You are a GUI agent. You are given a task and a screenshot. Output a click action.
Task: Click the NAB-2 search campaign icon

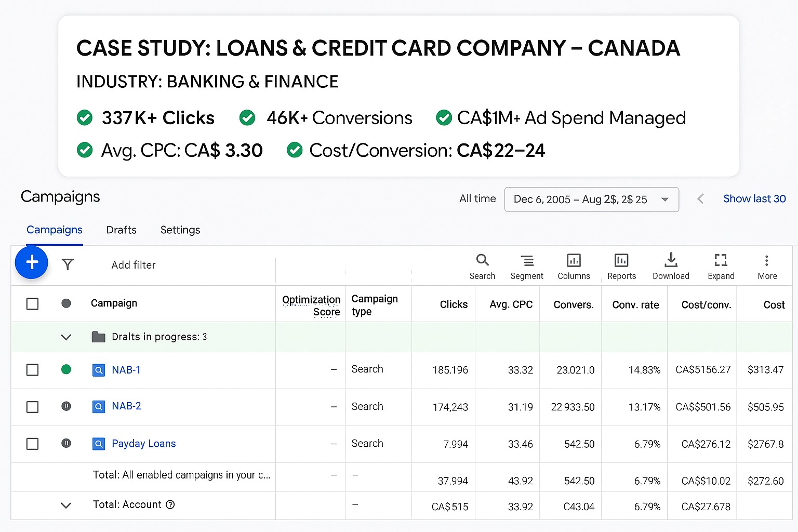click(x=99, y=406)
